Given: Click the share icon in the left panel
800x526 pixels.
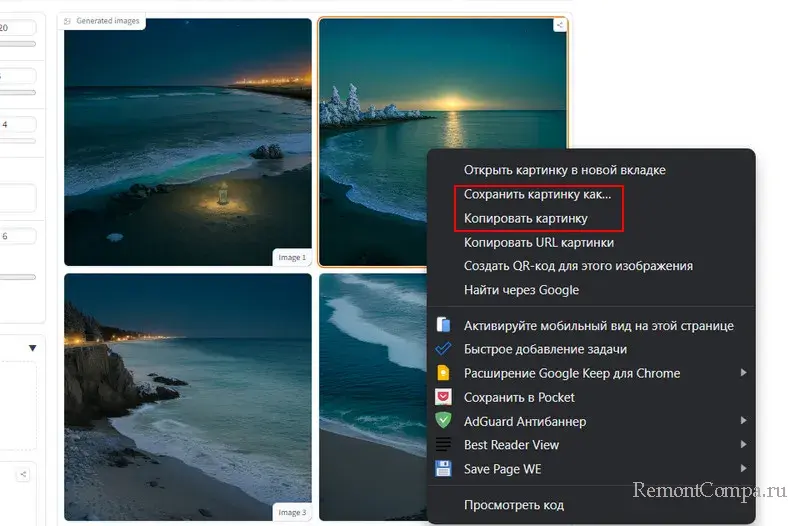Looking at the screenshot, I should click(x=22, y=474).
